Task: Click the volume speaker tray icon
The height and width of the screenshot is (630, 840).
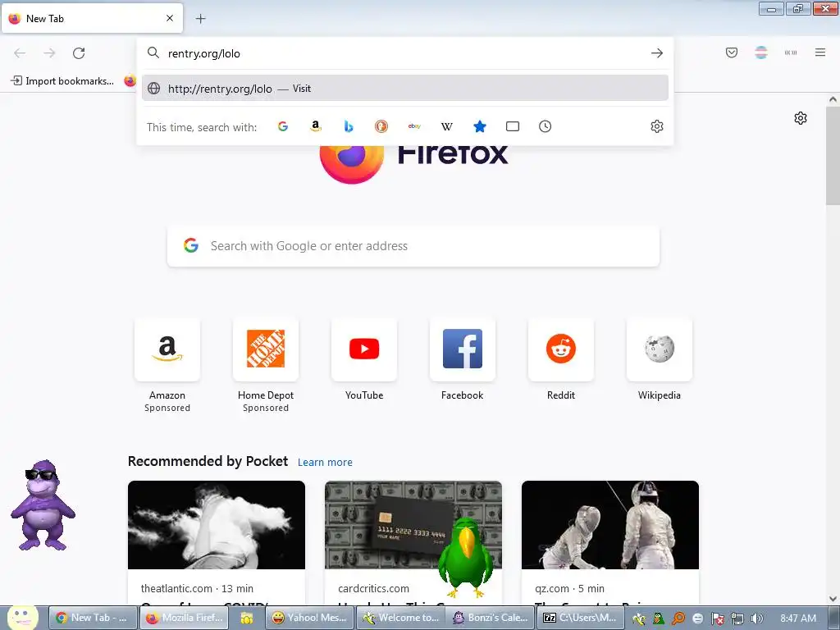Action: tap(757, 619)
